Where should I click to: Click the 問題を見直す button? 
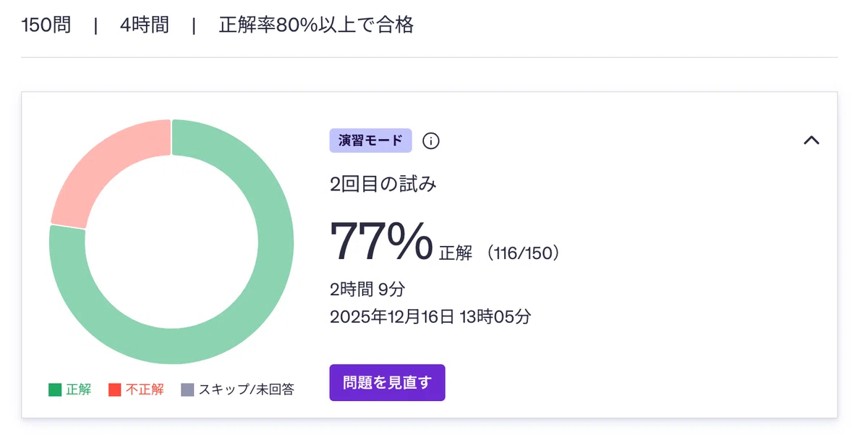pos(387,383)
